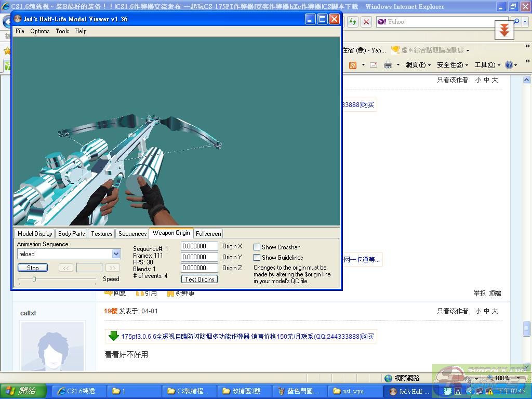
Task: Open the Tools menu in Model Viewer
Action: tap(62, 31)
